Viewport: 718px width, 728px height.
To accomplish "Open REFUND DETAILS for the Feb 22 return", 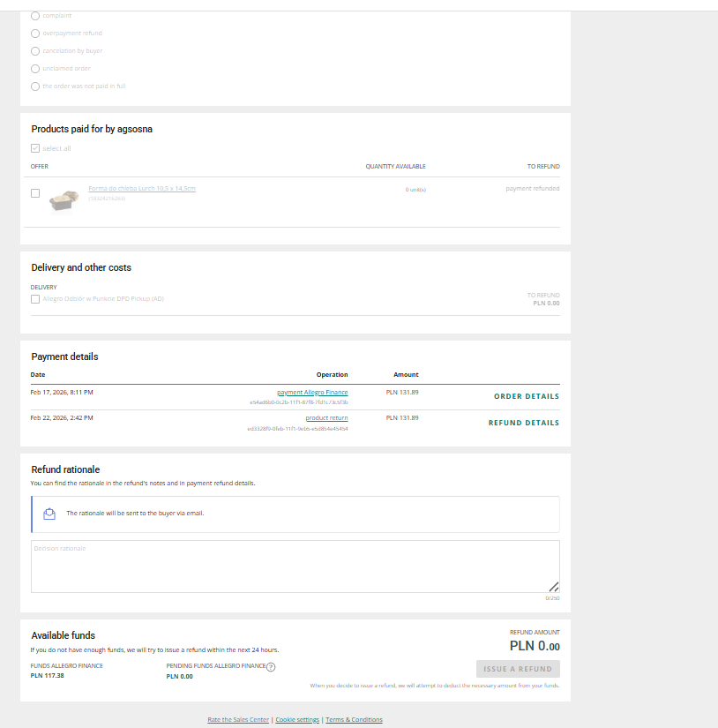I will [523, 423].
